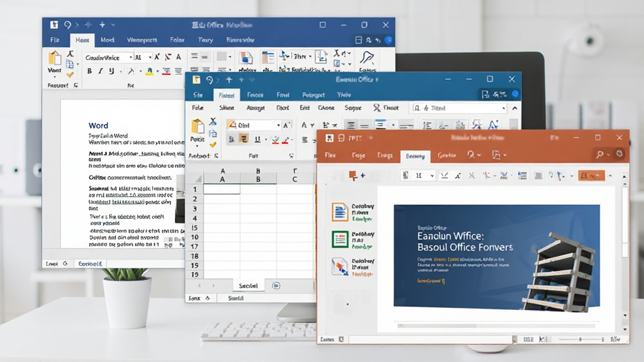
Task: Click row header 1 in the spreadsheet
Action: [x=195, y=189]
